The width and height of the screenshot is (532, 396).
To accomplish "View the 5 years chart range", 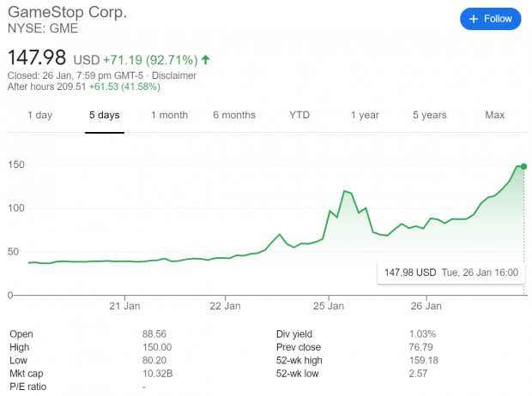I will (x=430, y=115).
